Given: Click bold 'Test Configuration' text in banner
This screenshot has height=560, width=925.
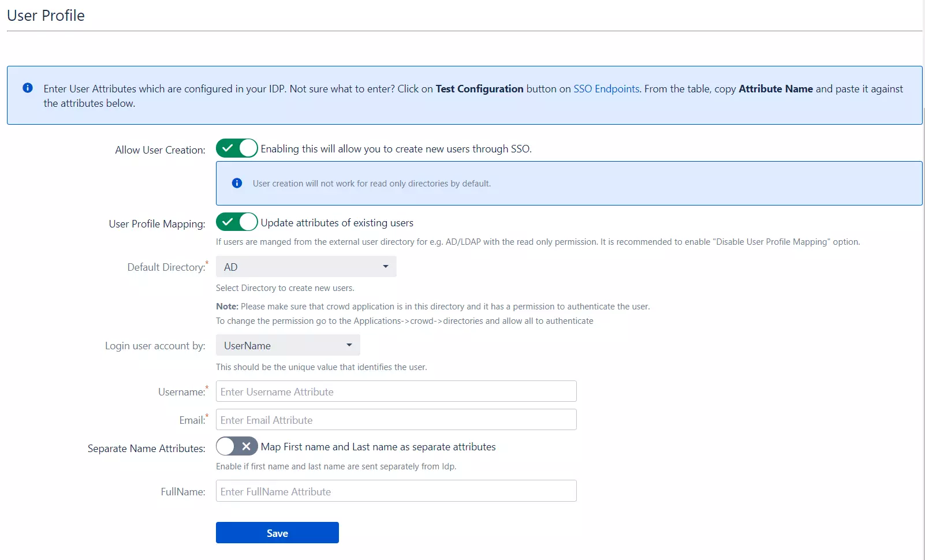Looking at the screenshot, I should 479,89.
